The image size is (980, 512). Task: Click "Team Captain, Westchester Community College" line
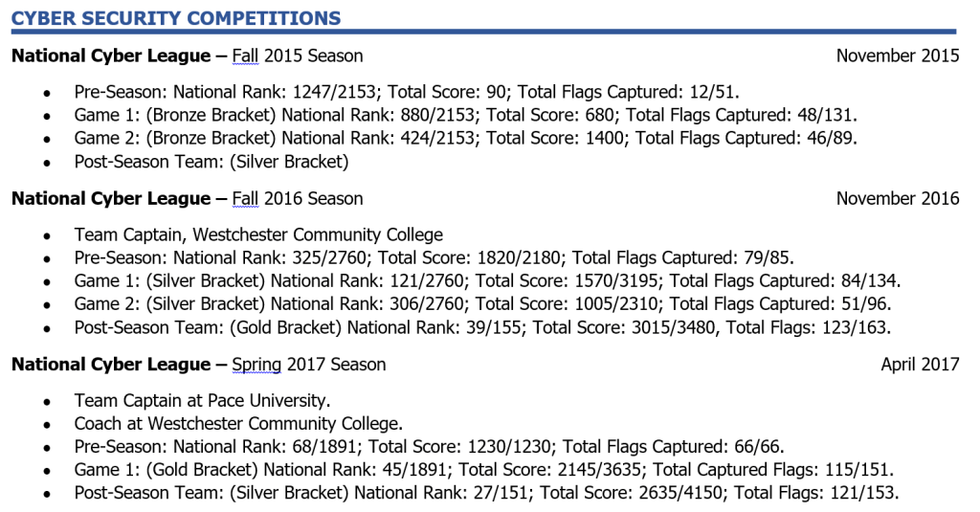[258, 234]
